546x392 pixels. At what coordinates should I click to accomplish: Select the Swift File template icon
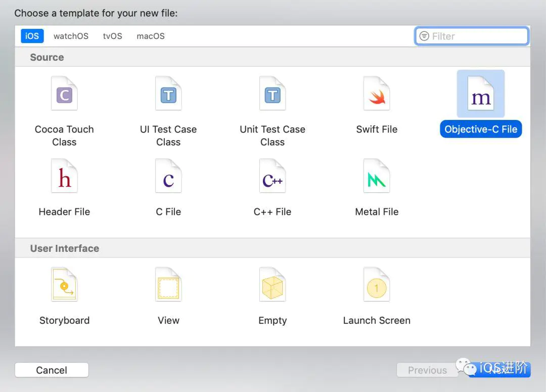[x=377, y=94]
